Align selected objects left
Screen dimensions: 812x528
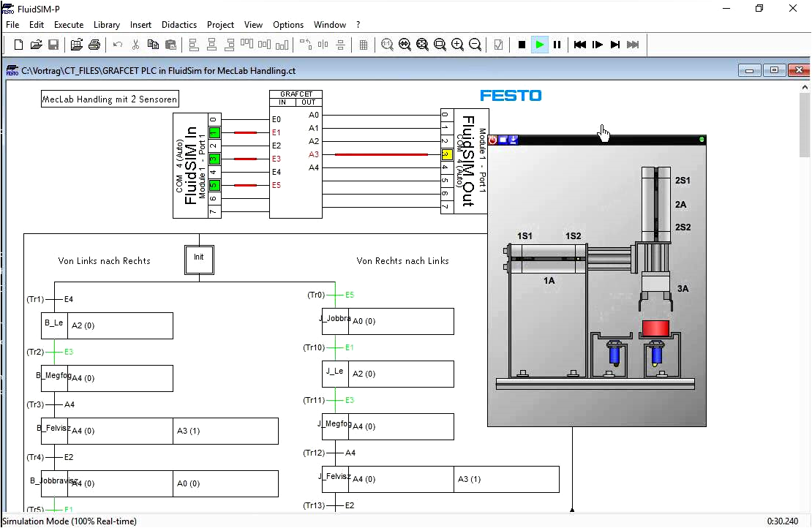pyautogui.click(x=194, y=45)
